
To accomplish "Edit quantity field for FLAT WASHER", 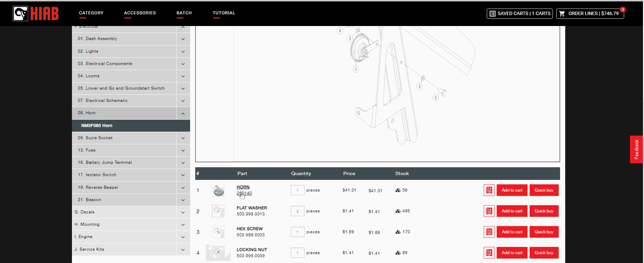I will 297,211.
